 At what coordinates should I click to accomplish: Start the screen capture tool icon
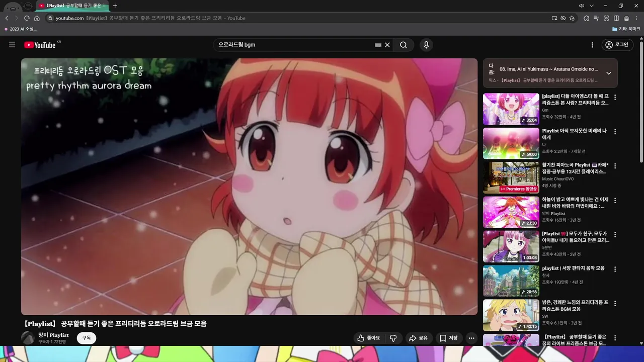[x=607, y=18]
